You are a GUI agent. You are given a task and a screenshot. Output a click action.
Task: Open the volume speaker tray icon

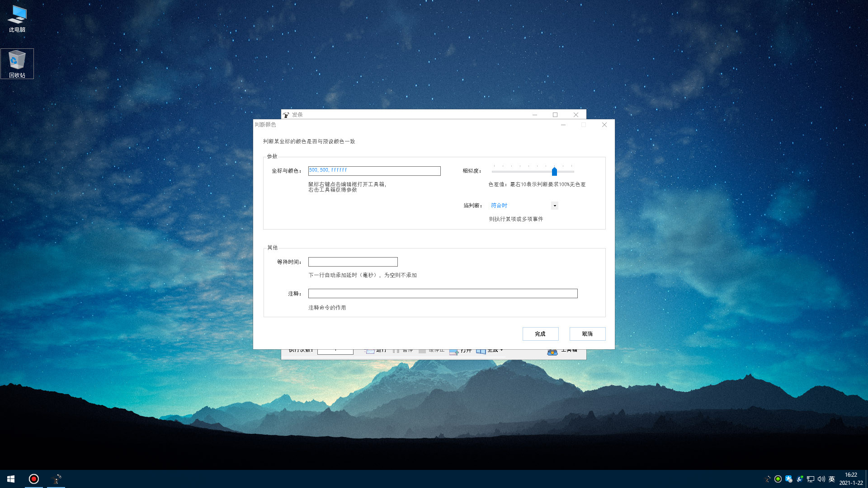[x=821, y=479]
